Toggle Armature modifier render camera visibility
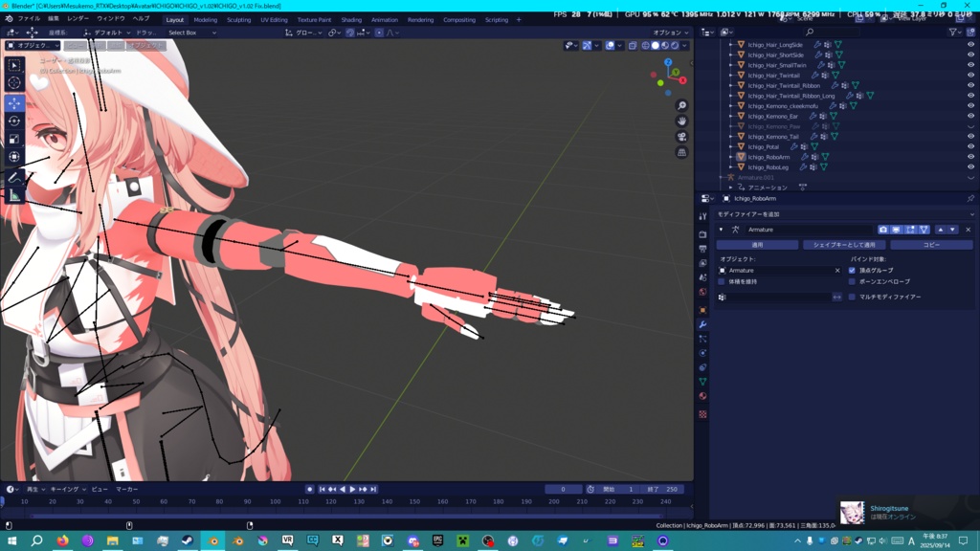Screen dimensions: 980x551 882,230
